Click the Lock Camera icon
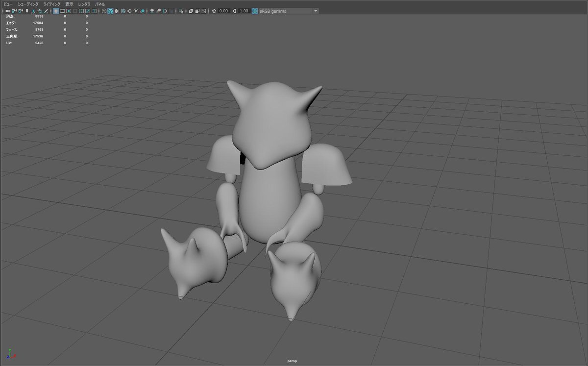Image resolution: width=588 pixels, height=366 pixels. (x=14, y=11)
